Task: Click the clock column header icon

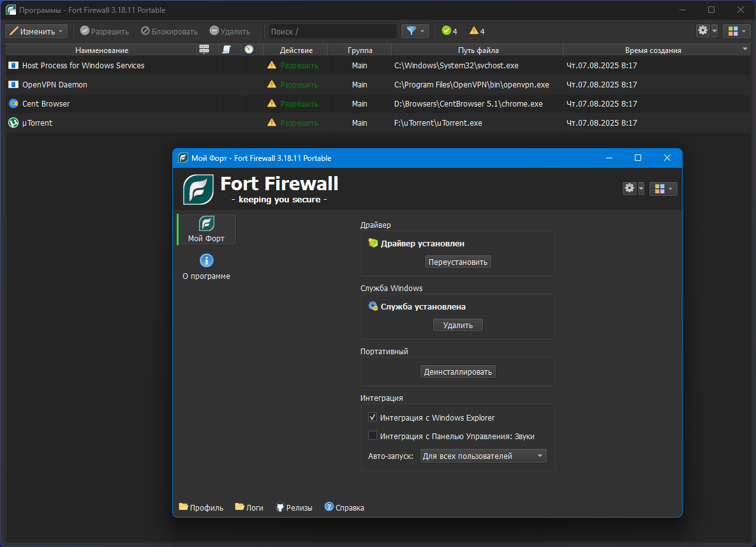Action: [x=249, y=50]
